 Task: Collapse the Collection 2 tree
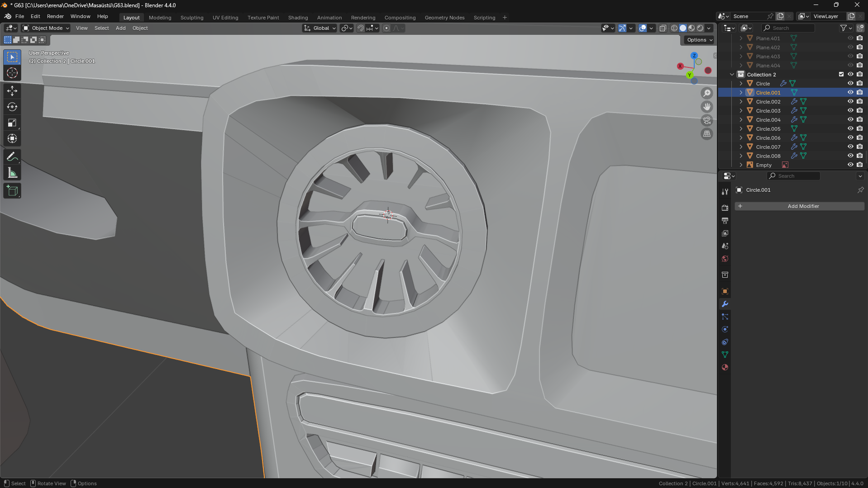coord(732,74)
